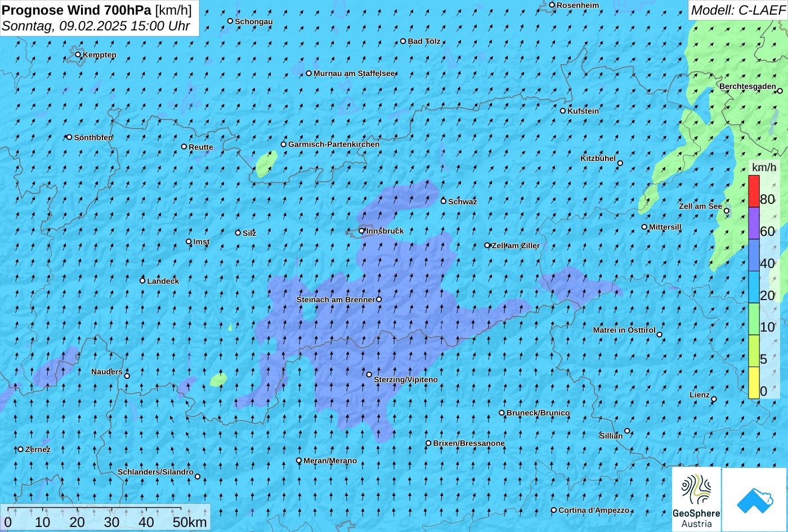788x532 pixels.
Task: Click the Kempten city marker
Action: pyautogui.click(x=78, y=55)
